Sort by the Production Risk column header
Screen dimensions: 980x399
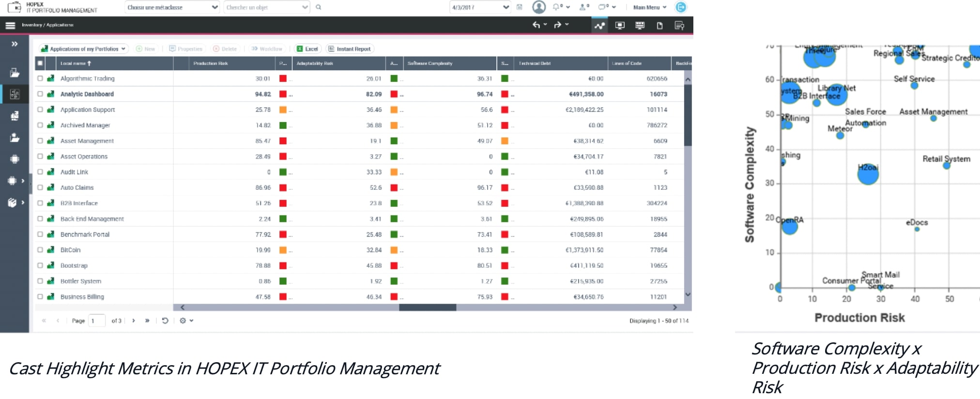click(211, 63)
